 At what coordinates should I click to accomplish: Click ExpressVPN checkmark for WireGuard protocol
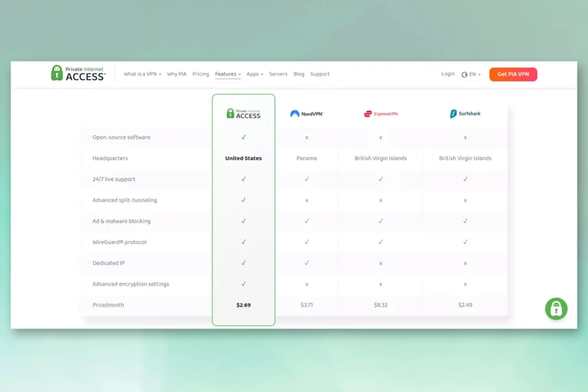pyautogui.click(x=381, y=242)
